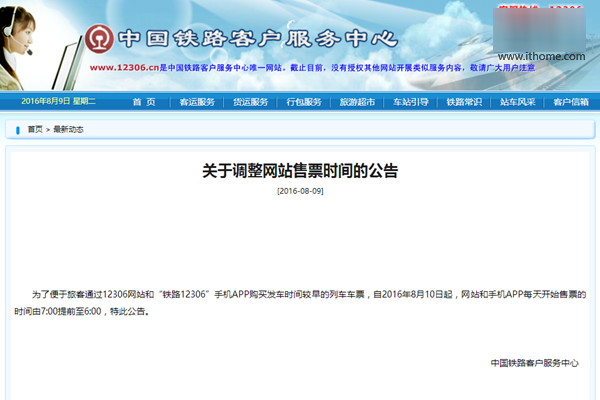Click the announcement paragraph starting 为了便于旅客

pyautogui.click(x=300, y=303)
